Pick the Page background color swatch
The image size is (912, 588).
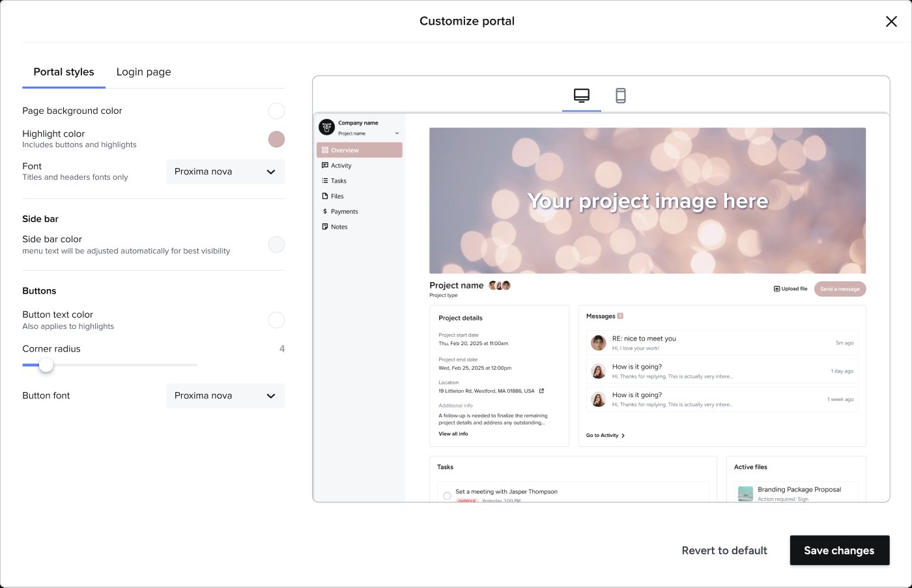coord(276,111)
